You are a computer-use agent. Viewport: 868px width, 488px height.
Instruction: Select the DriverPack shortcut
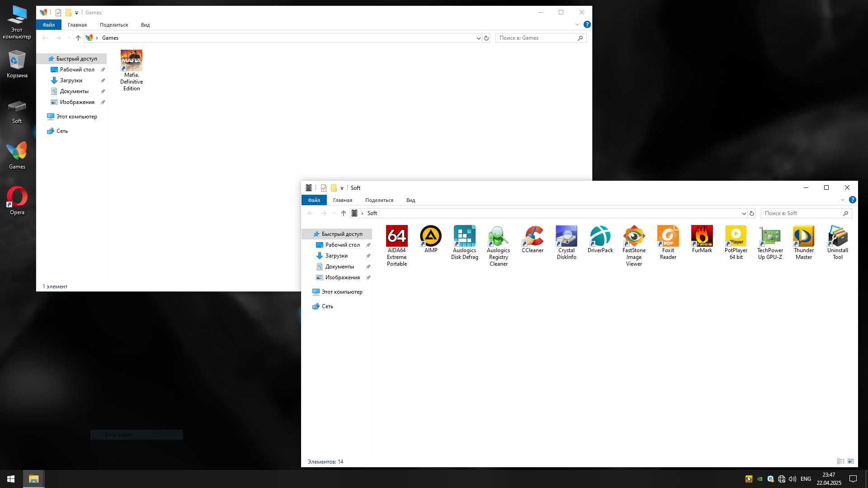(600, 239)
